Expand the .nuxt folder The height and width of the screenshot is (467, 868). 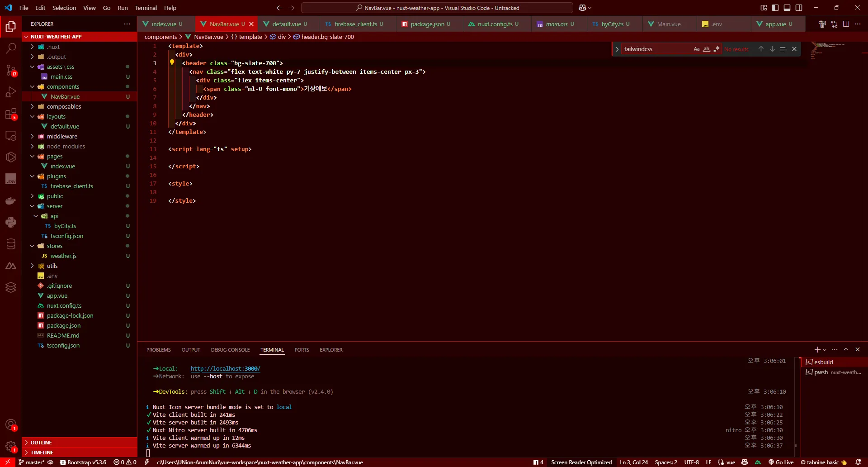coord(79,47)
